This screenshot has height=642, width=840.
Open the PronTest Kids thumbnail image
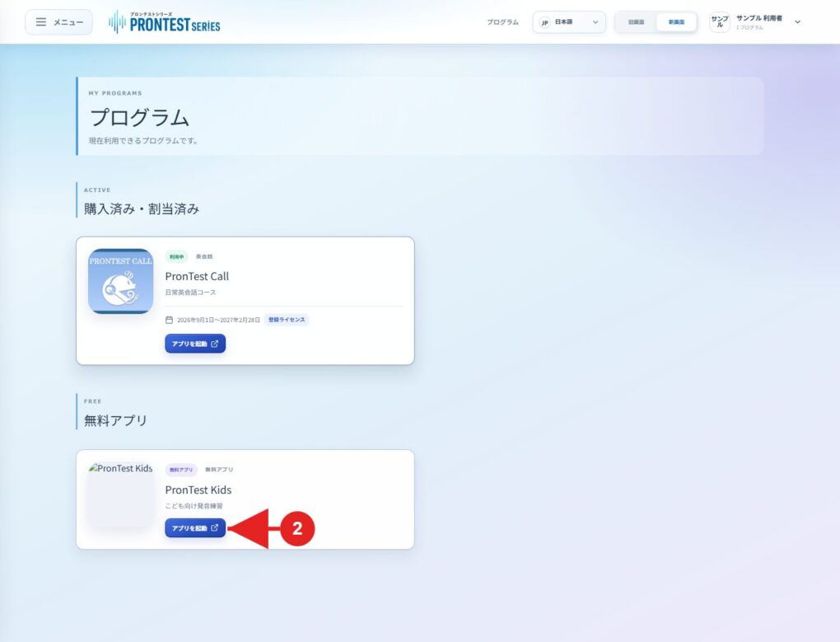point(120,494)
